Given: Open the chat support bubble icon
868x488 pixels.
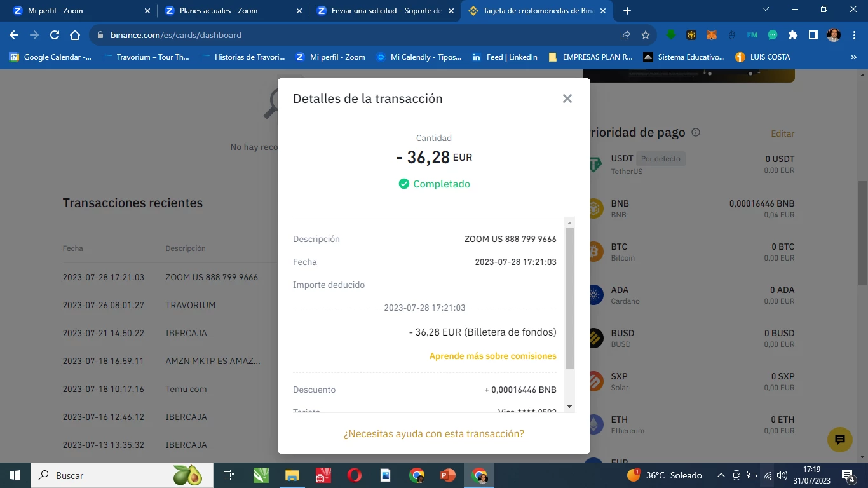Looking at the screenshot, I should pos(839,439).
